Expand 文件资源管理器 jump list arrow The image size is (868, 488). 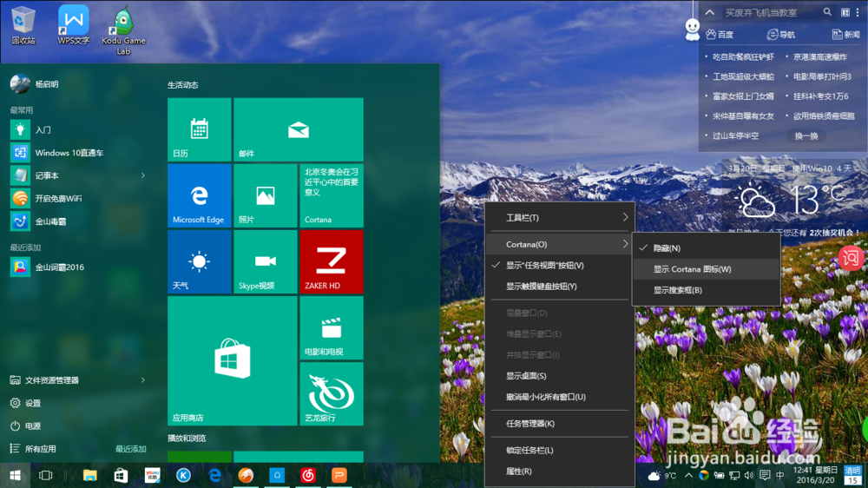143,380
